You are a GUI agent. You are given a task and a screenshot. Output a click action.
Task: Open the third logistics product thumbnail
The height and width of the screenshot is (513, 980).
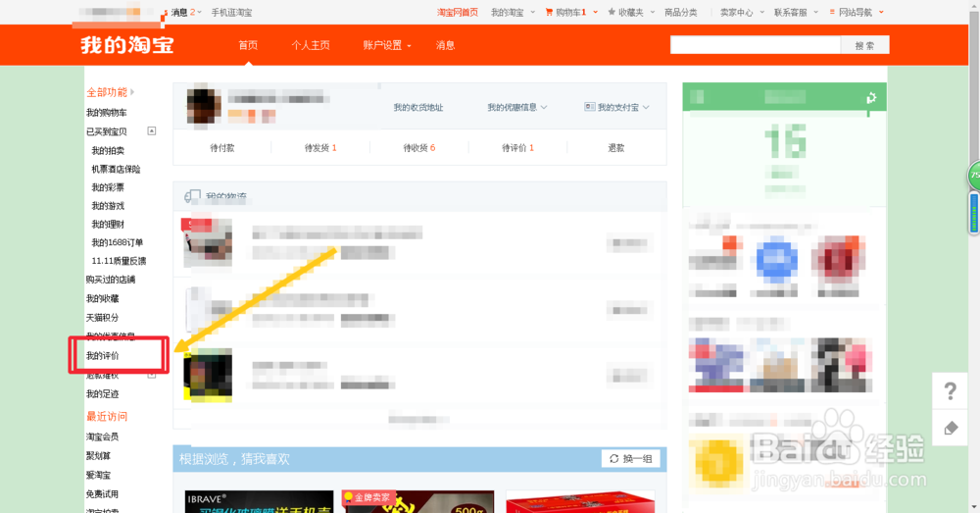tap(208, 374)
